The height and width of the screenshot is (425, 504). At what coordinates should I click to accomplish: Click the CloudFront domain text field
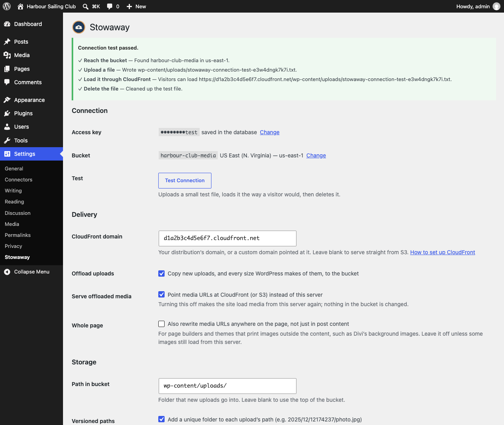pos(227,238)
